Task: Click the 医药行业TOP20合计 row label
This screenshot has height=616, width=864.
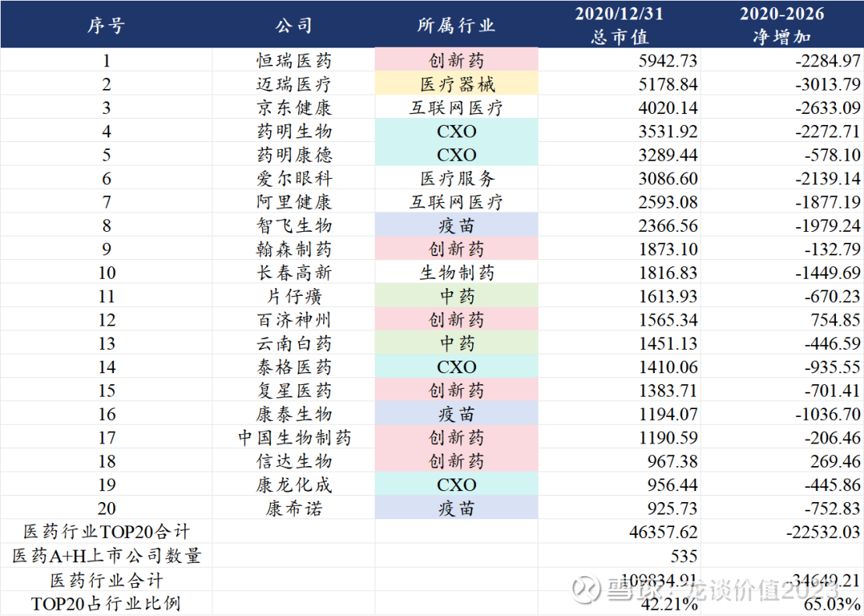Action: point(106,532)
